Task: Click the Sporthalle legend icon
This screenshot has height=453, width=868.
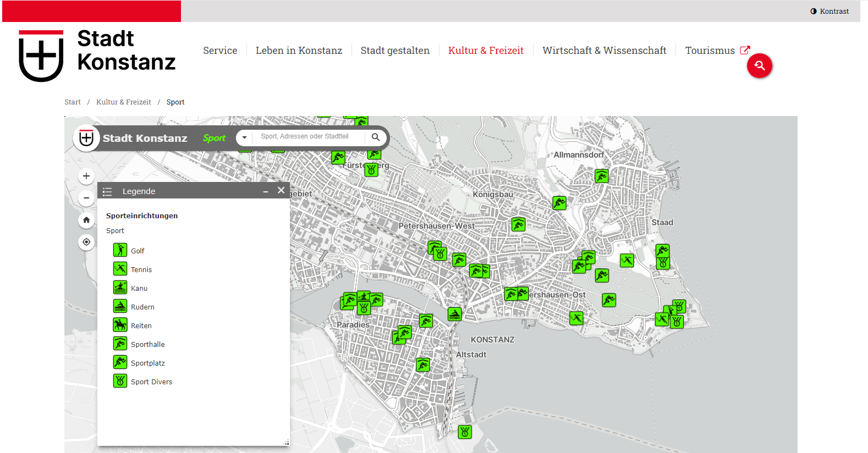Action: click(x=120, y=344)
